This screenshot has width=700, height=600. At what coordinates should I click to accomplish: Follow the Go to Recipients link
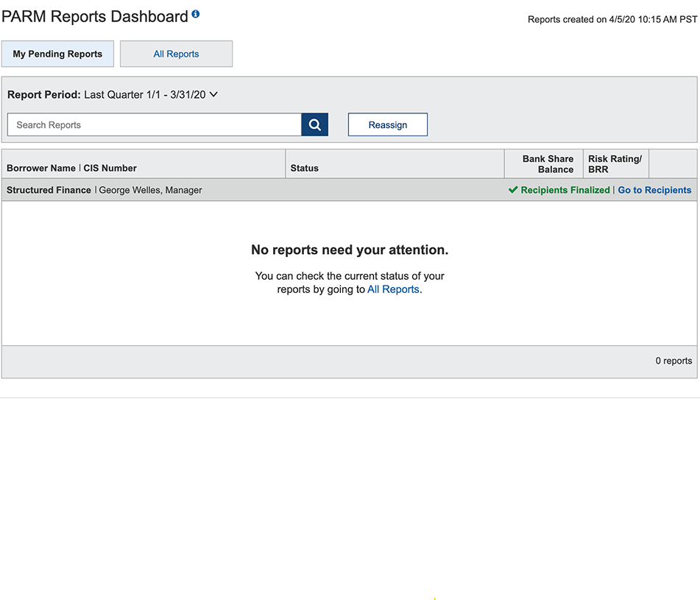[654, 190]
